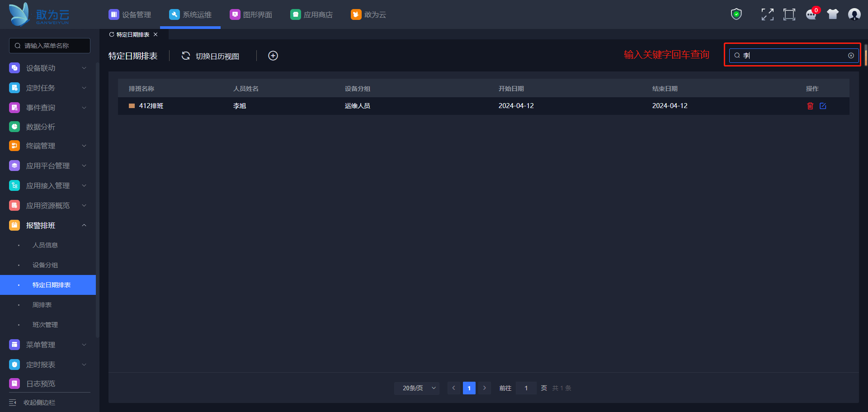Click the 排班名称 column header
This screenshot has height=412, width=868.
point(142,89)
